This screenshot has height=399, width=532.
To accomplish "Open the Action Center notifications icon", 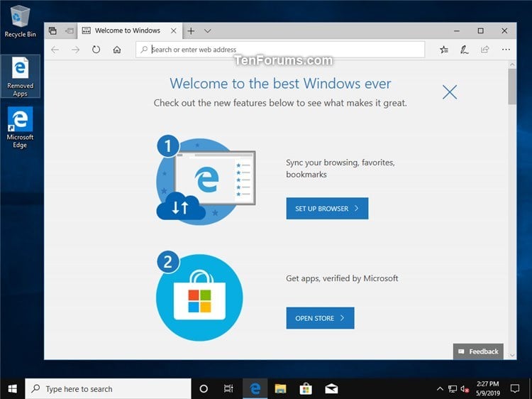I will [x=515, y=389].
